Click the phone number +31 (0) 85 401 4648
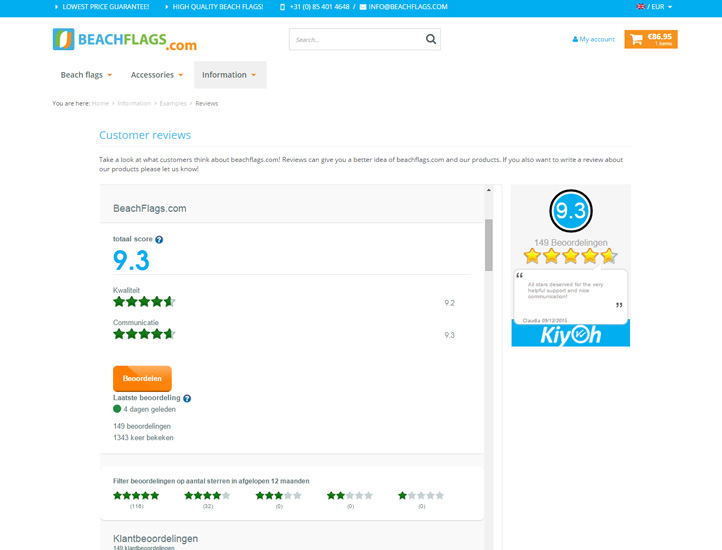 (x=320, y=7)
